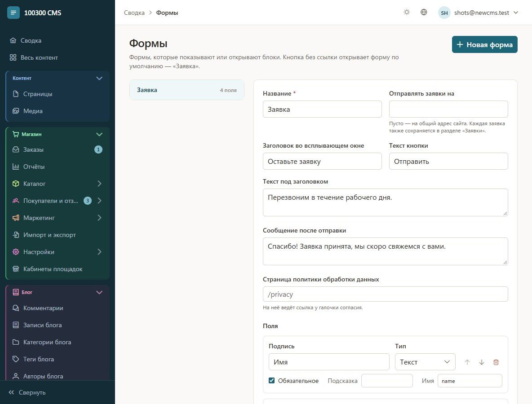Click the Название input field
Image resolution: width=532 pixels, height=404 pixels.
(322, 109)
